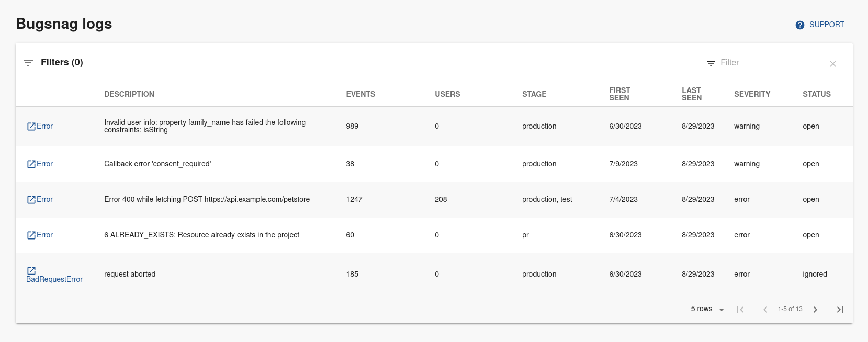Go to next page of logs

[x=815, y=310]
